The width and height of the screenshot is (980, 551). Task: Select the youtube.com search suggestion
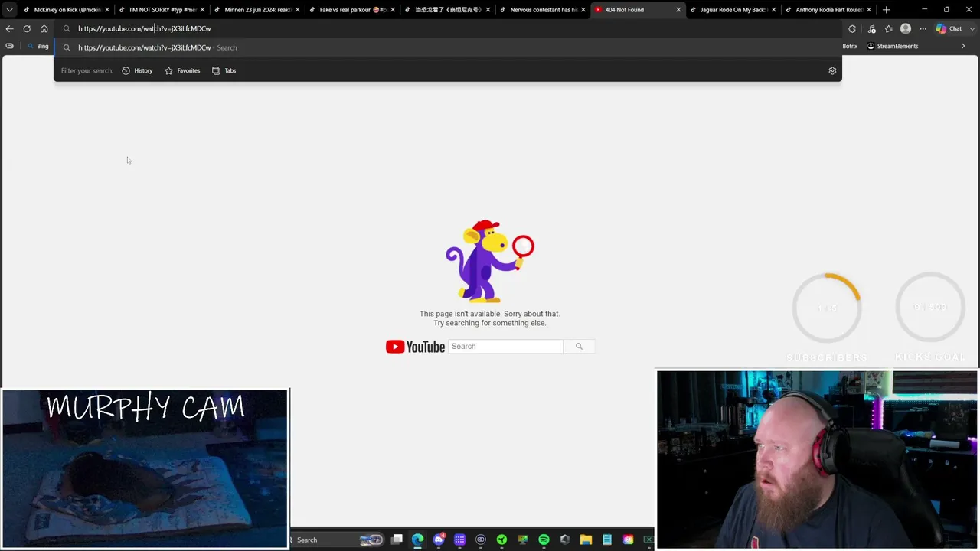[x=448, y=47]
